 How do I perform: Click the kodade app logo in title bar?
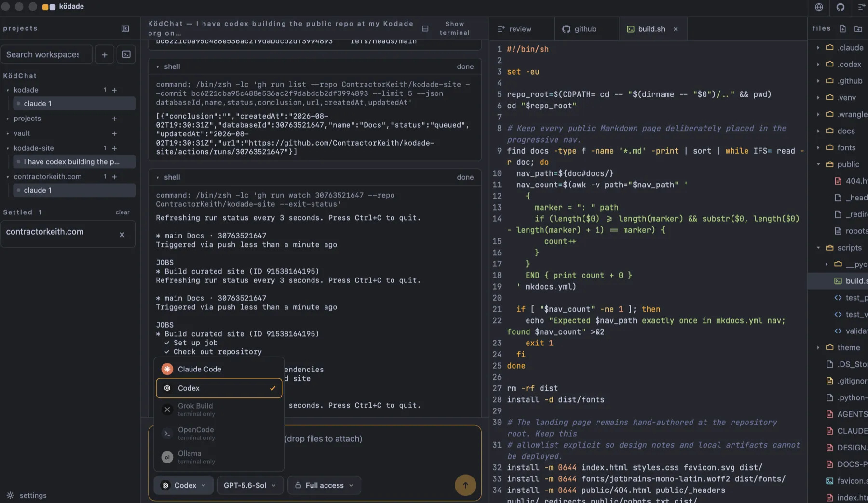coord(49,7)
